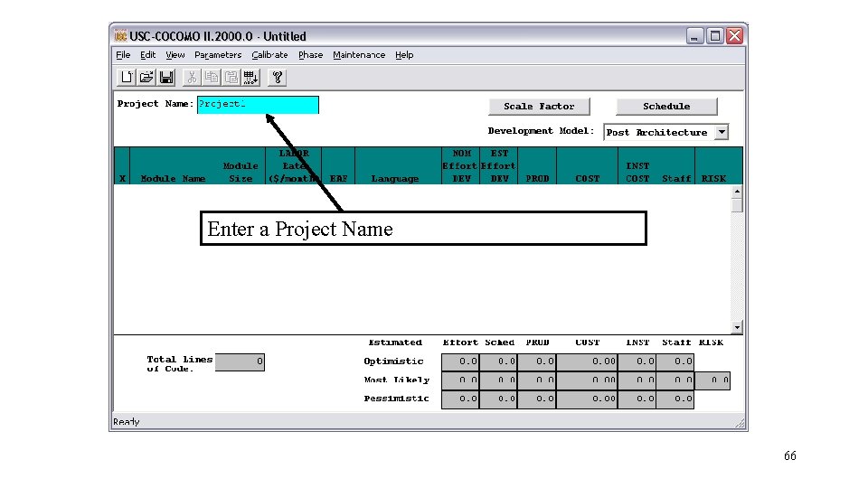Click the Pessimistic Staff value cell
The width and height of the screenshot is (868, 488).
(675, 399)
